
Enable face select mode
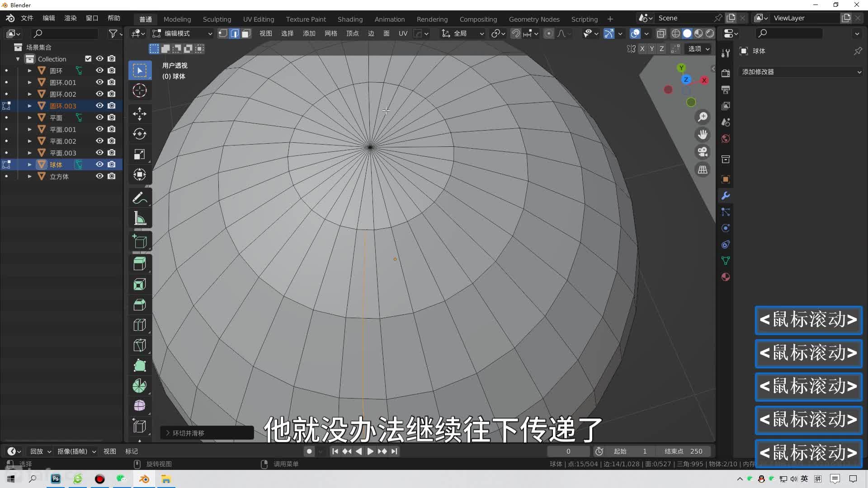point(246,33)
